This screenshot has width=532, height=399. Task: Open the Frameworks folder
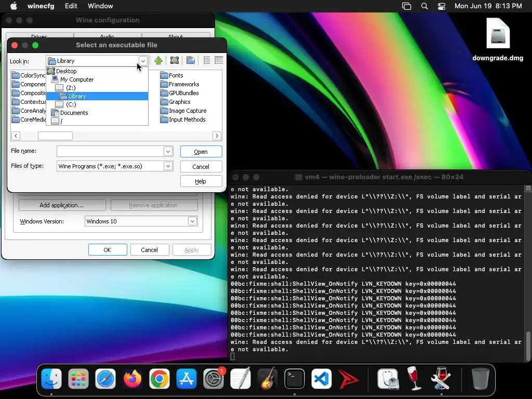coord(180,84)
